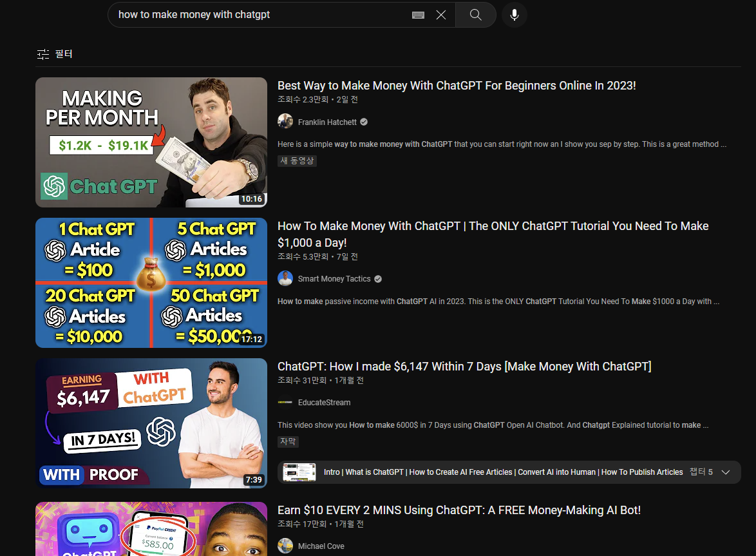Open the 'Making Per Month' video thumbnail
756x556 pixels.
[151, 142]
